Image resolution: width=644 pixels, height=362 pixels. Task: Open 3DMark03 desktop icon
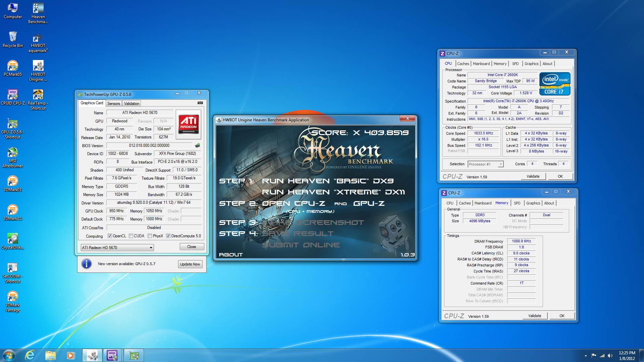(x=12, y=184)
